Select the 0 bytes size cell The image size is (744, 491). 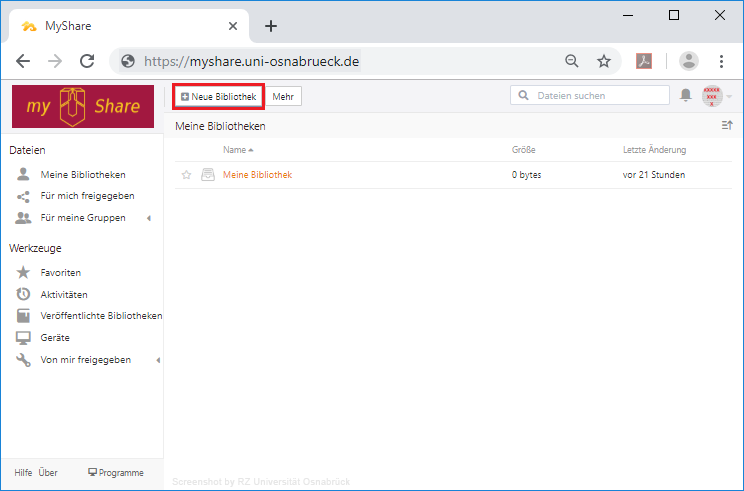(526, 175)
